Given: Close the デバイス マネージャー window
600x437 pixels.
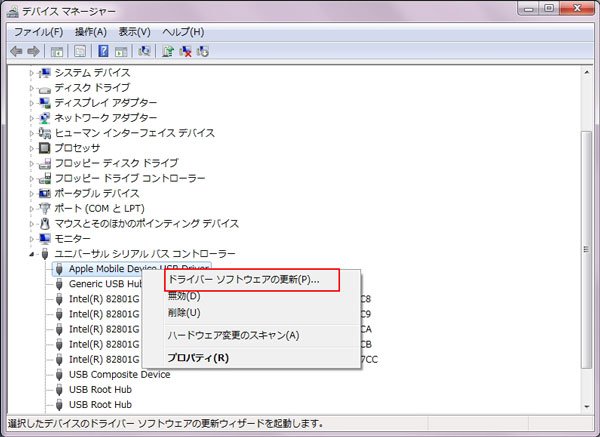Looking at the screenshot, I should (577, 8).
